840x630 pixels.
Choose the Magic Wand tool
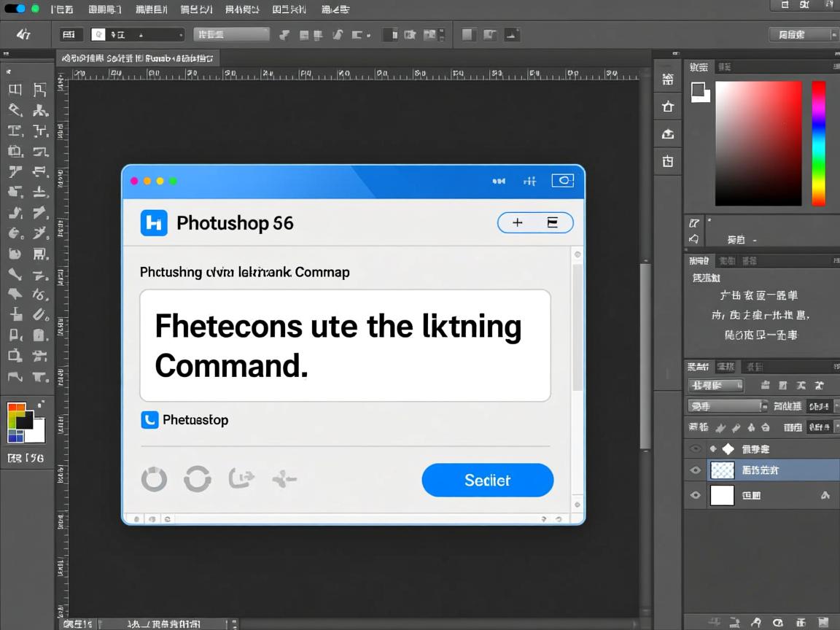click(x=42, y=109)
